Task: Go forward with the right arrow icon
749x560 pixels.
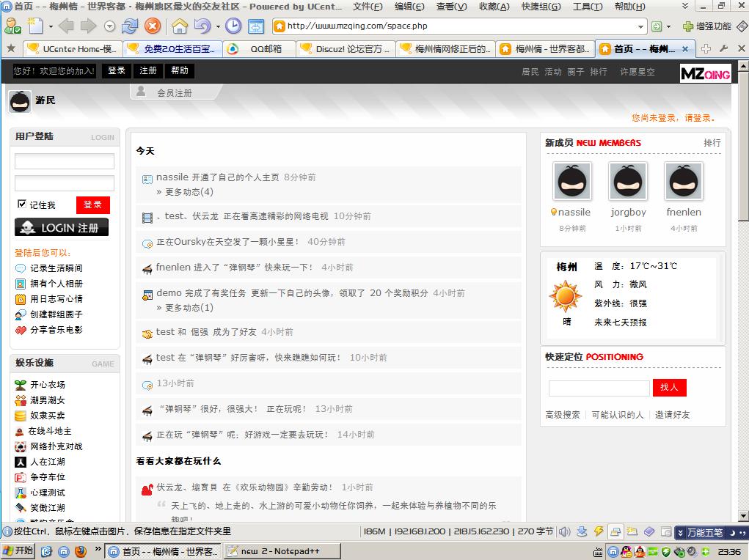Action: tap(88, 26)
